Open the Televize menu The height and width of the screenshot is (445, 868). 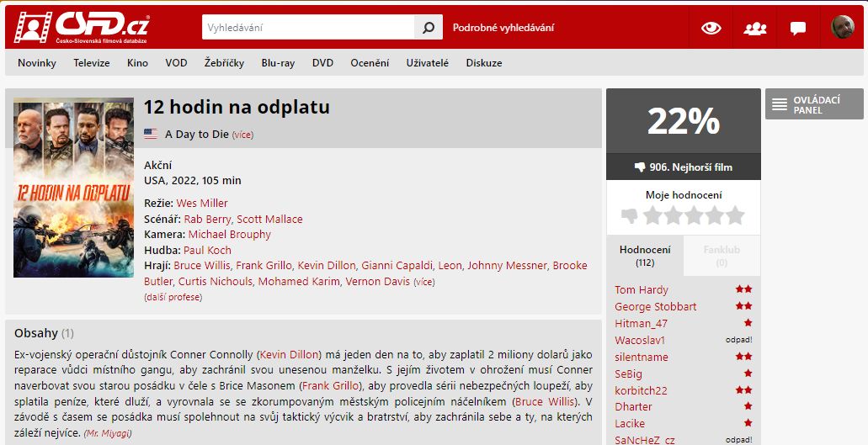click(92, 63)
